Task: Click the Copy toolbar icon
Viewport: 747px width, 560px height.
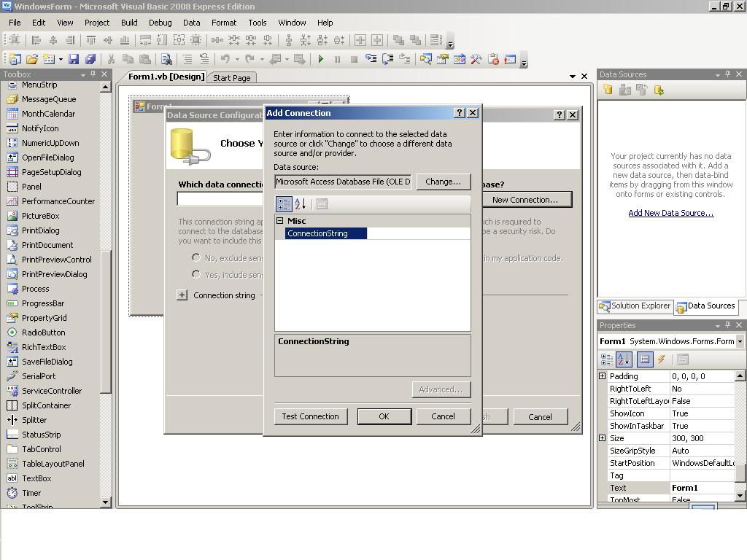Action: click(128, 59)
